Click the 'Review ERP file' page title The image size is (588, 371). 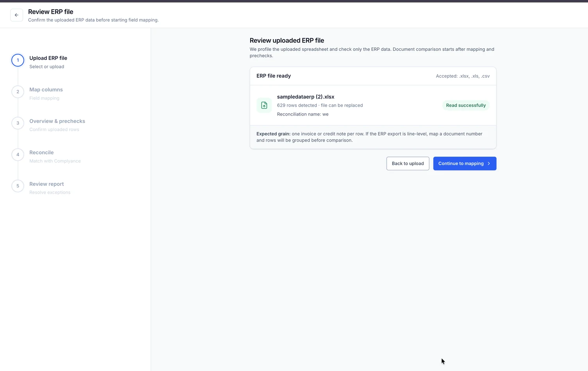click(x=51, y=12)
